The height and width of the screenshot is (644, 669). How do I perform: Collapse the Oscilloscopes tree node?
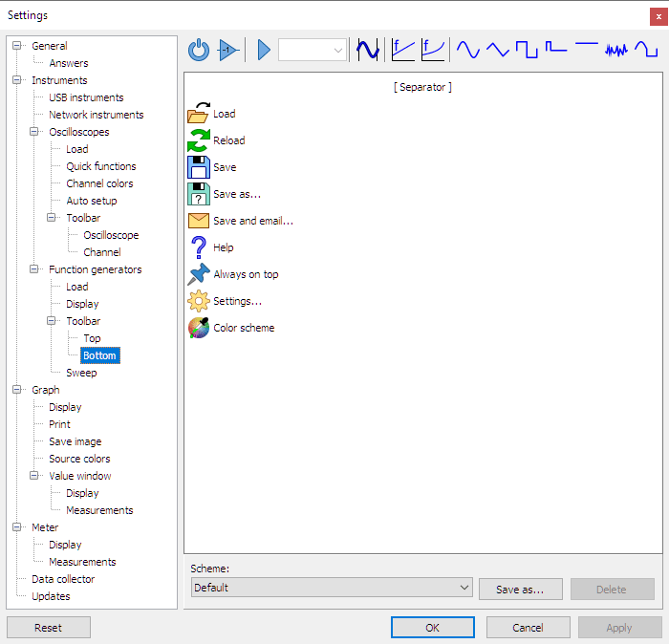pos(34,132)
